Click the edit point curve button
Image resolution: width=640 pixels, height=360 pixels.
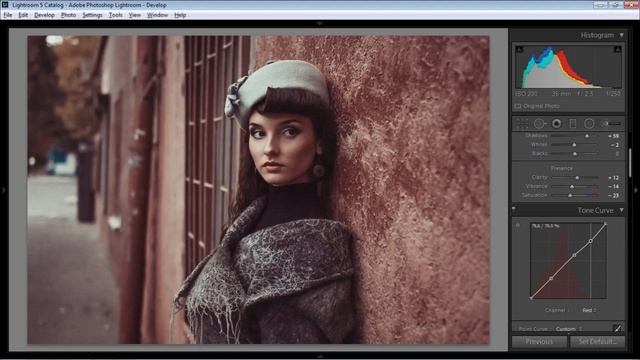617,328
